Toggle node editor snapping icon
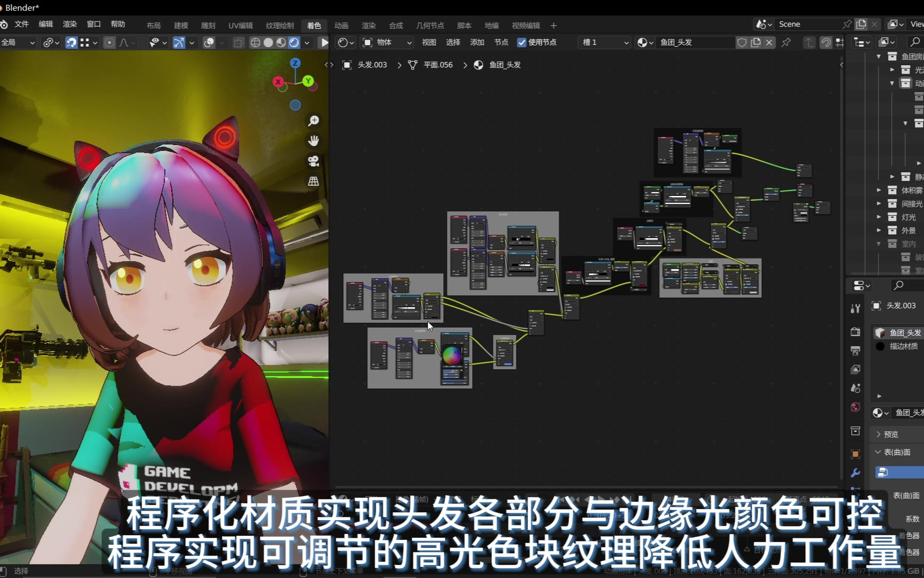This screenshot has height=578, width=924. [826, 42]
